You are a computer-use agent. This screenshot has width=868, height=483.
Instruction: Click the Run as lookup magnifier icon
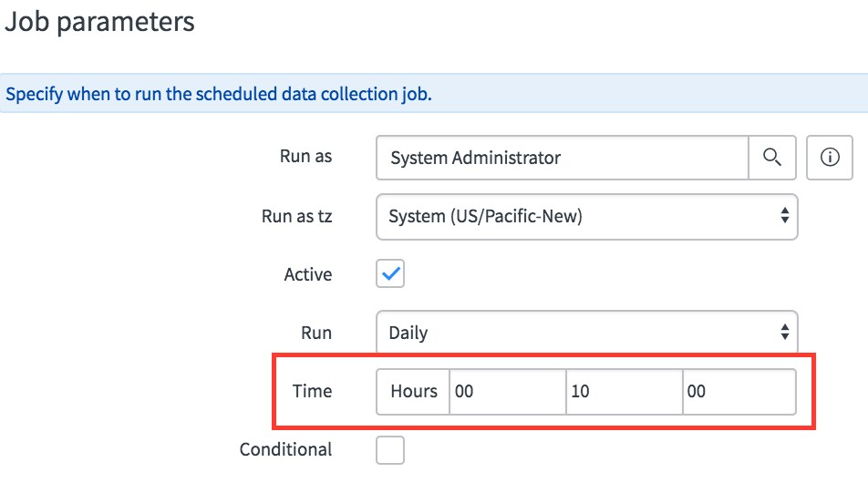click(x=772, y=158)
